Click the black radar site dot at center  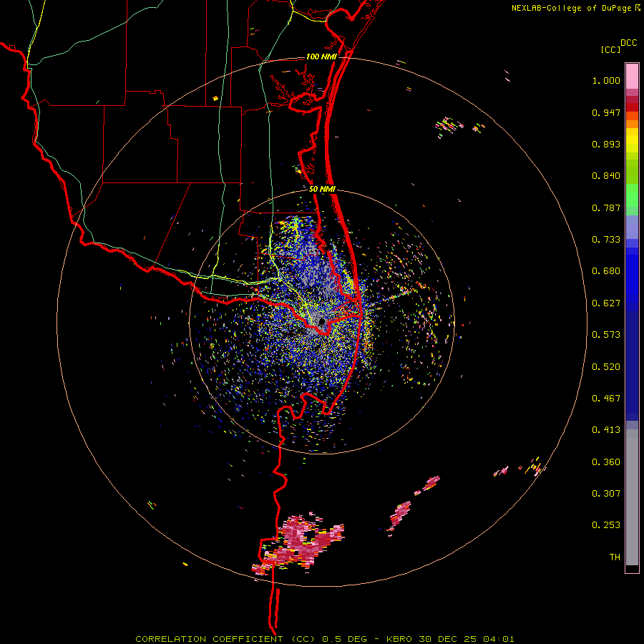[x=322, y=321]
